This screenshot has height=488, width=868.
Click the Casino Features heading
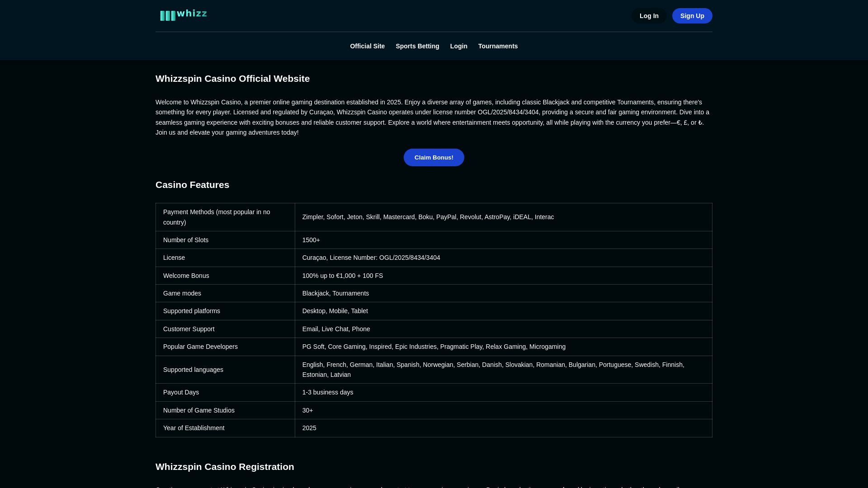click(192, 185)
